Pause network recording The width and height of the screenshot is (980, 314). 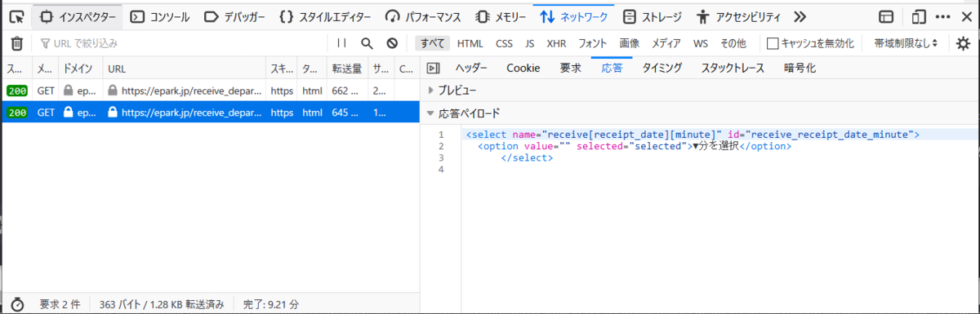[x=342, y=43]
